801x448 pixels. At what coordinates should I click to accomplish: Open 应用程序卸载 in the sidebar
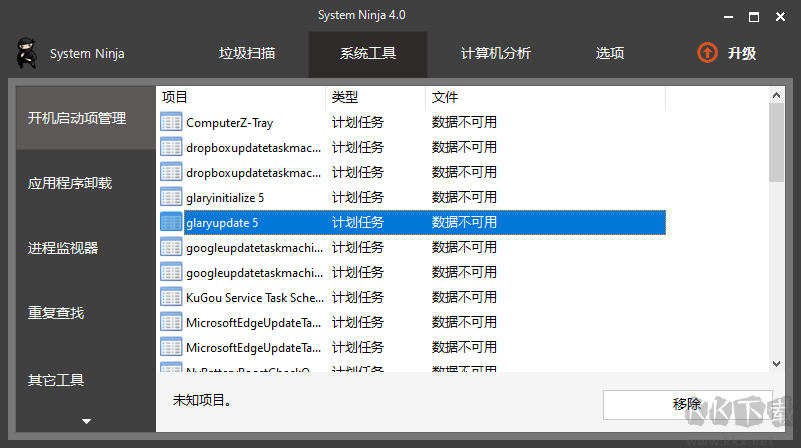coord(70,183)
